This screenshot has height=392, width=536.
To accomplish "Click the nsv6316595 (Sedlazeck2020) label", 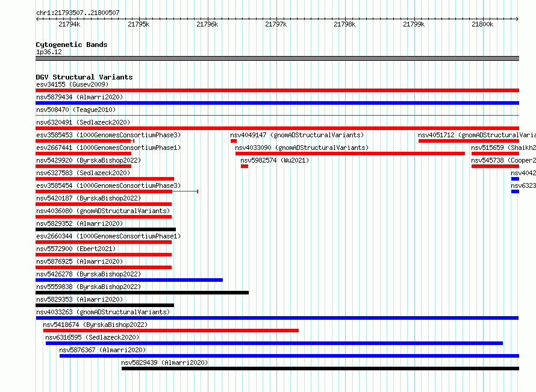I will (92, 337).
